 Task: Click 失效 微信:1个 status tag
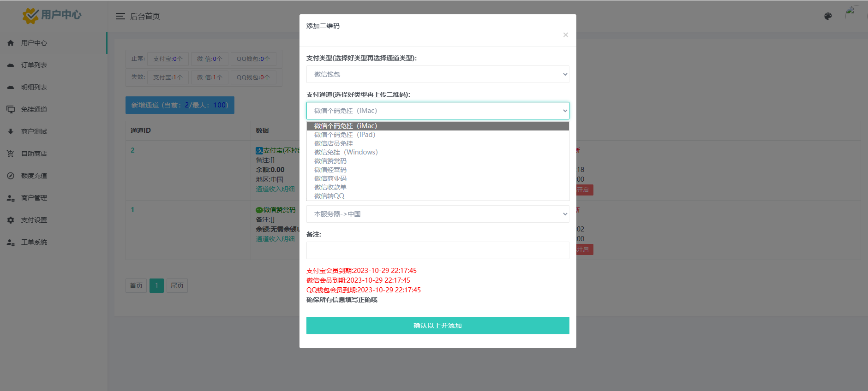click(x=210, y=77)
